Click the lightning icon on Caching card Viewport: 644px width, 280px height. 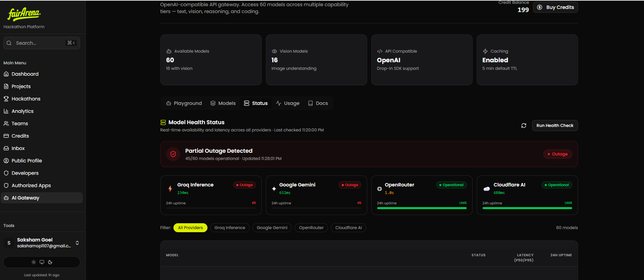(485, 51)
